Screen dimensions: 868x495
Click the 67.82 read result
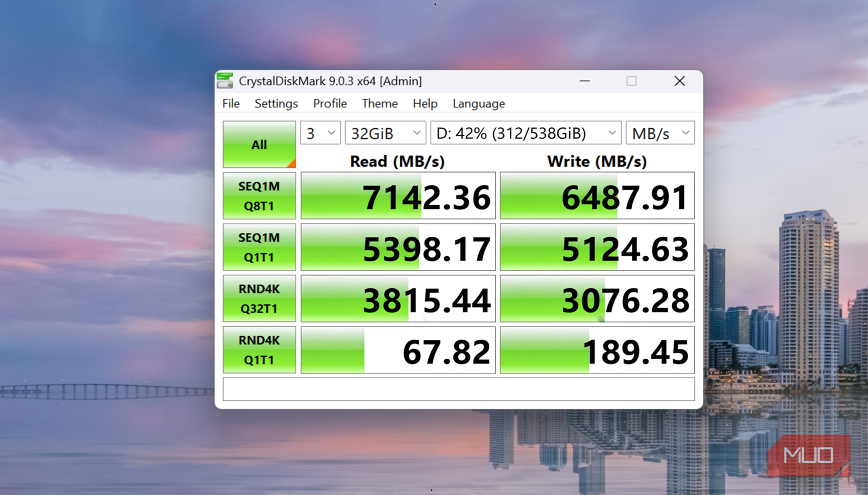pyautogui.click(x=398, y=350)
